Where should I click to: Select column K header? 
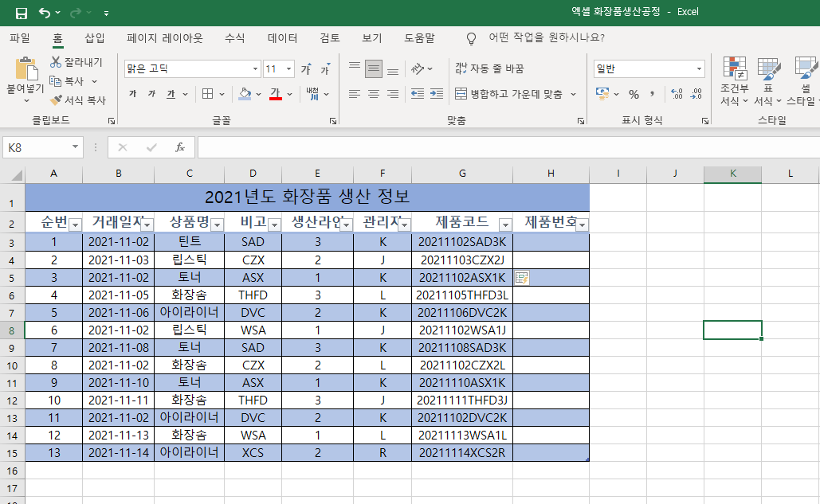[732, 174]
